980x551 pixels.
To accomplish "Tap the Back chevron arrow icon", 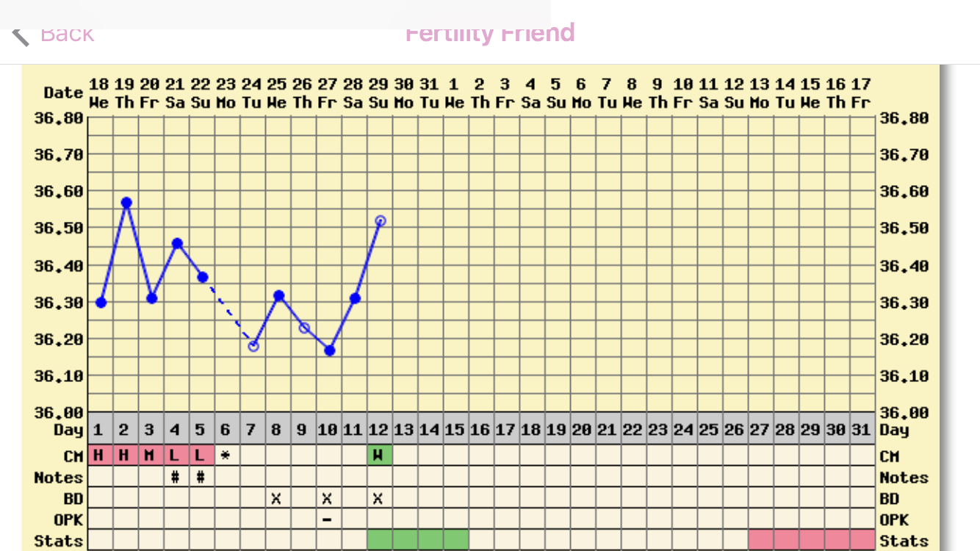I will [21, 35].
